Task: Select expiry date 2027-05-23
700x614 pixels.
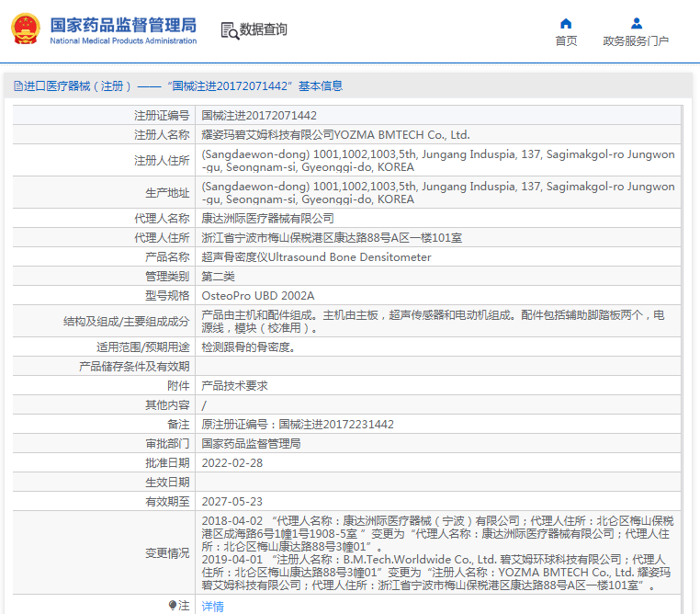Action: (x=232, y=502)
